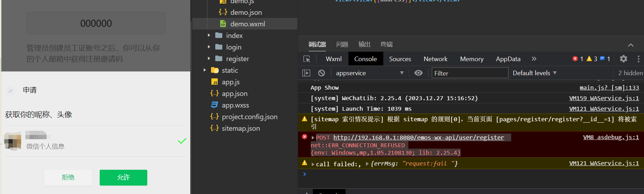
Task: Open the VM8 asdebug.js:1 source link
Action: pyautogui.click(x=611, y=137)
